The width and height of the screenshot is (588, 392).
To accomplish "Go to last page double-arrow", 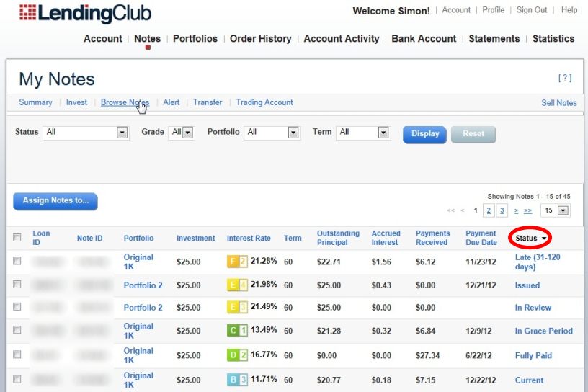I will (528, 210).
